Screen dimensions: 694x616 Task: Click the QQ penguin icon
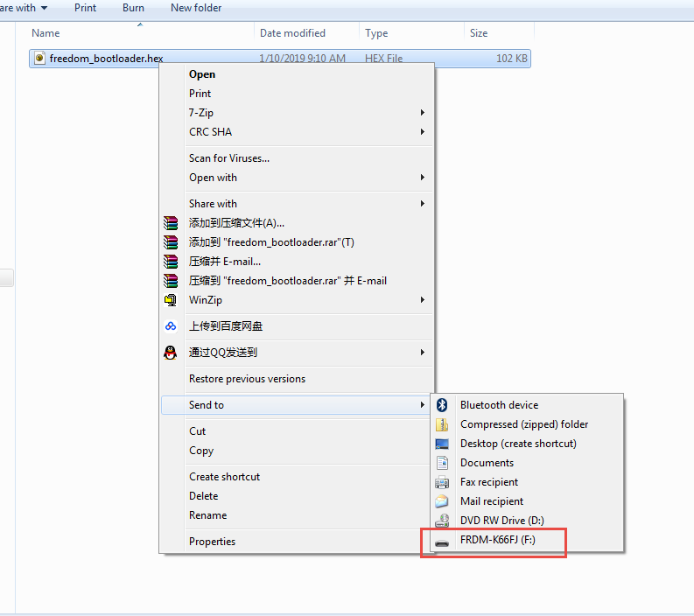[x=171, y=353]
